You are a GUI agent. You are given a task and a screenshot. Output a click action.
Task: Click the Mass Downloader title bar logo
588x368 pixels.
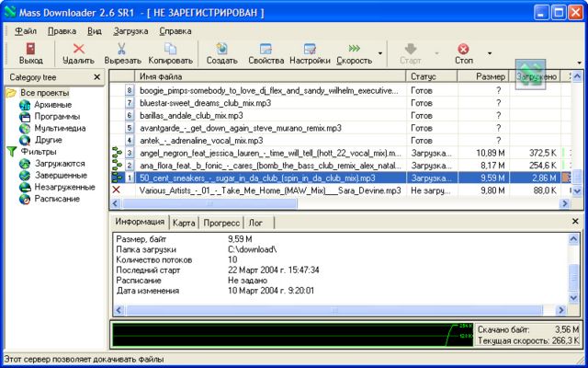[10, 13]
